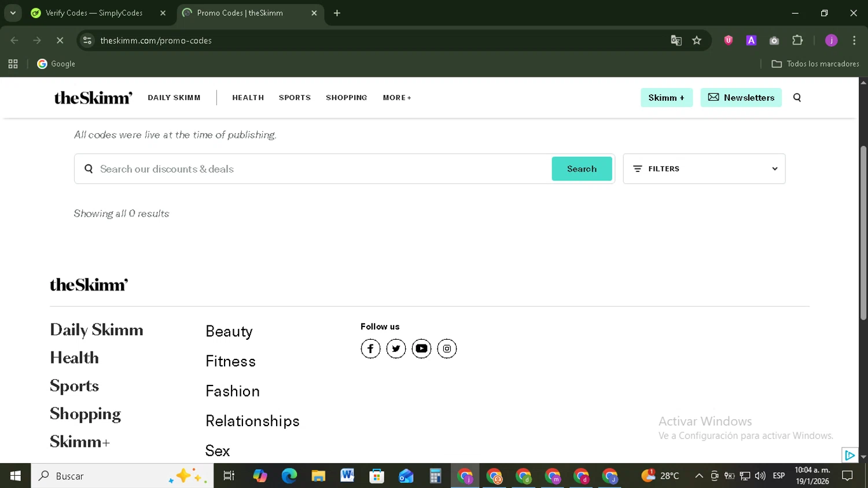Expand the MORE+ navigation menu

(x=397, y=98)
